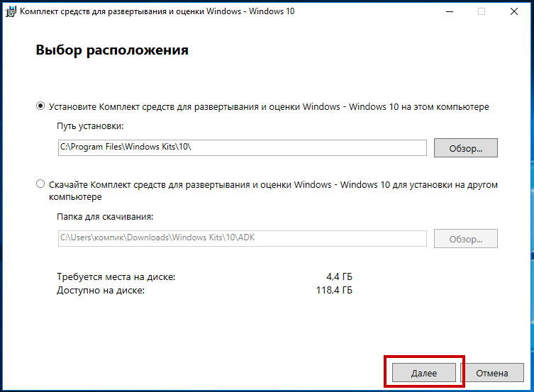Click the Скачайте Комплект средств option text
This screenshot has height=392, width=534.
click(273, 191)
